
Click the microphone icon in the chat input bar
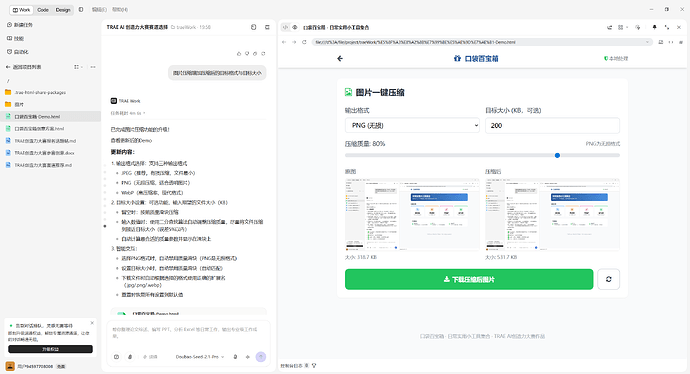pyautogui.click(x=235, y=357)
